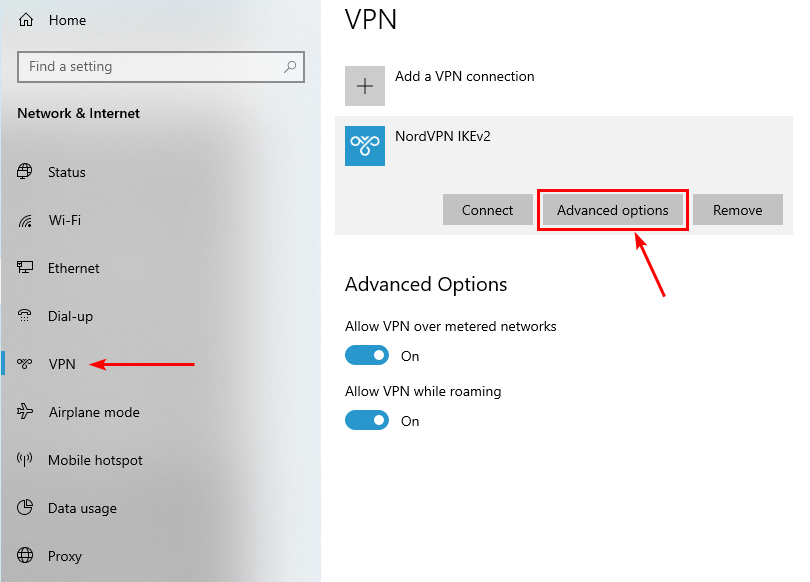Click the NordVPN IKEv2 connection logo
The image size is (810, 582).
[365, 146]
